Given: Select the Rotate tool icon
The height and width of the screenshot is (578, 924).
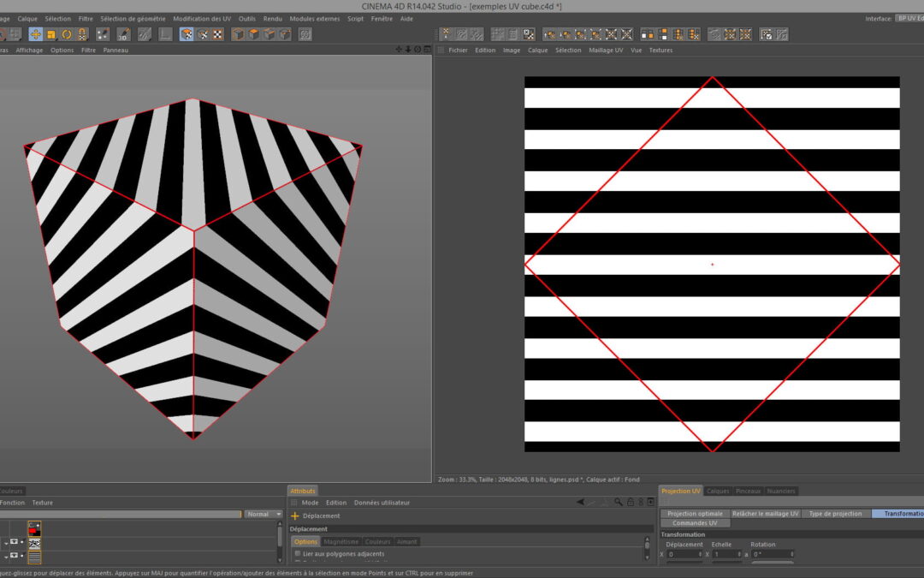Looking at the screenshot, I should pos(67,34).
